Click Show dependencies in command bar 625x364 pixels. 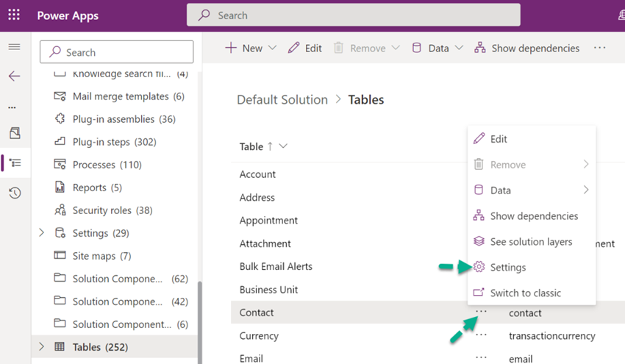(526, 49)
